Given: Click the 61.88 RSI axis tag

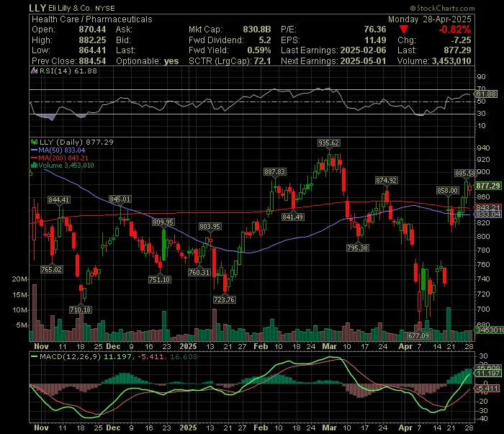Looking at the screenshot, I should (x=486, y=94).
